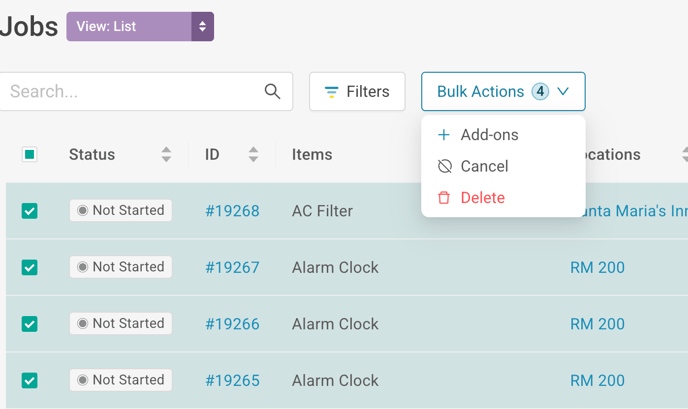Uncheck the checkbox for job #19268
The image size is (688, 409).
[x=29, y=211]
